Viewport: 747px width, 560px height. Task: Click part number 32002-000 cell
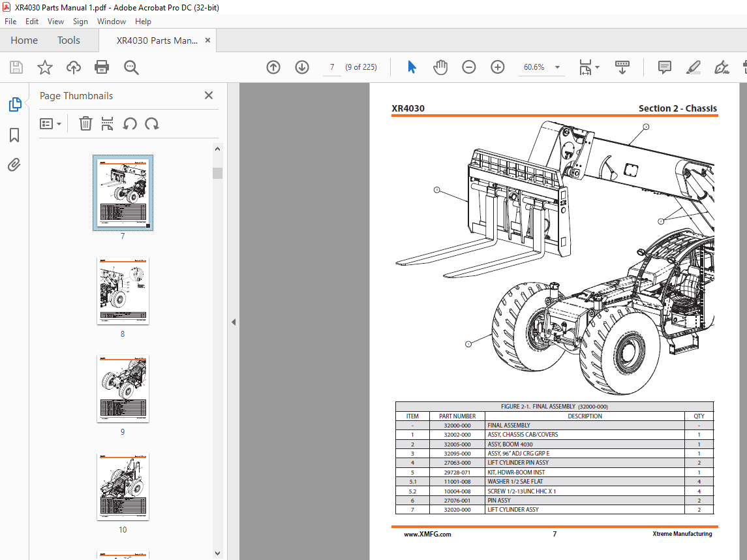(457, 435)
